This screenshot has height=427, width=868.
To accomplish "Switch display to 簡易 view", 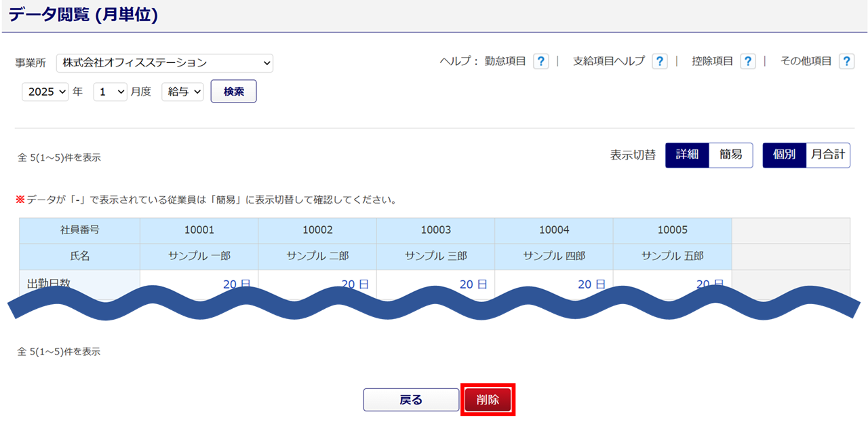I will [730, 155].
